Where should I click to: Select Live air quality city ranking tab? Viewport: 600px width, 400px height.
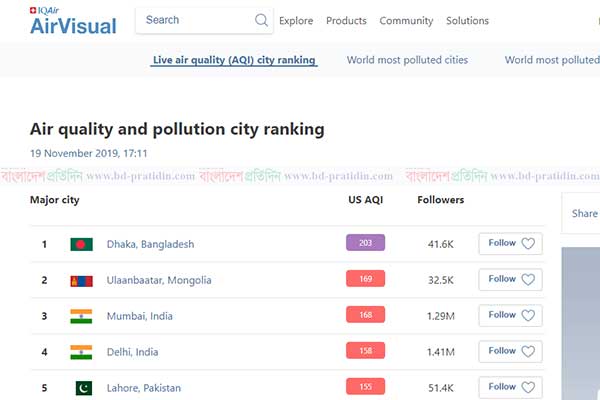(x=234, y=60)
